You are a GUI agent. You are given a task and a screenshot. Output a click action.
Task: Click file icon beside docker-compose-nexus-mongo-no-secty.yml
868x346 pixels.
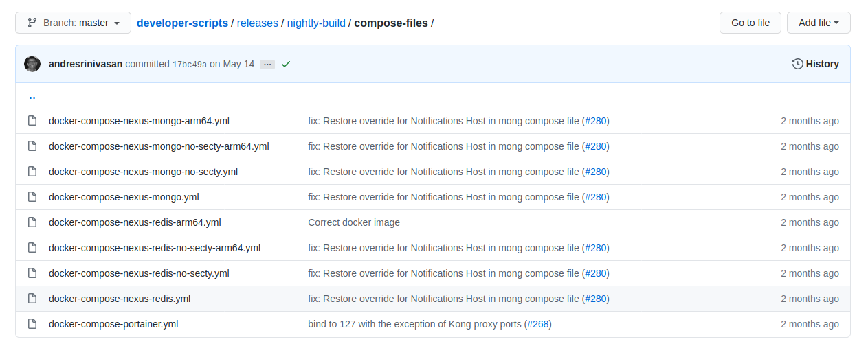coord(32,172)
